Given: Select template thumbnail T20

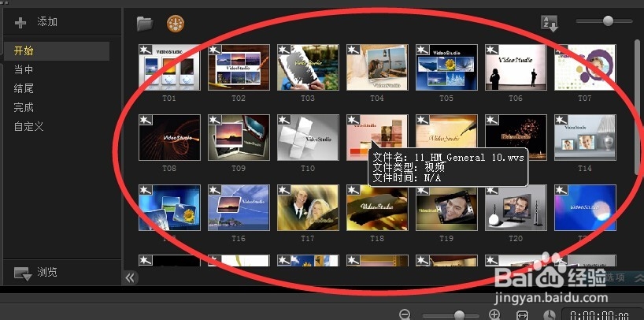Looking at the screenshot, I should coord(516,207).
